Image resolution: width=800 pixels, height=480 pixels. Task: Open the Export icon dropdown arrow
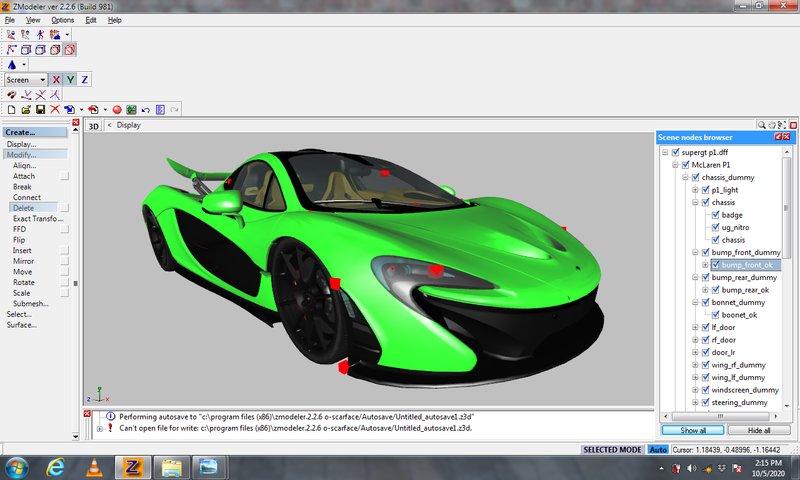pos(105,110)
